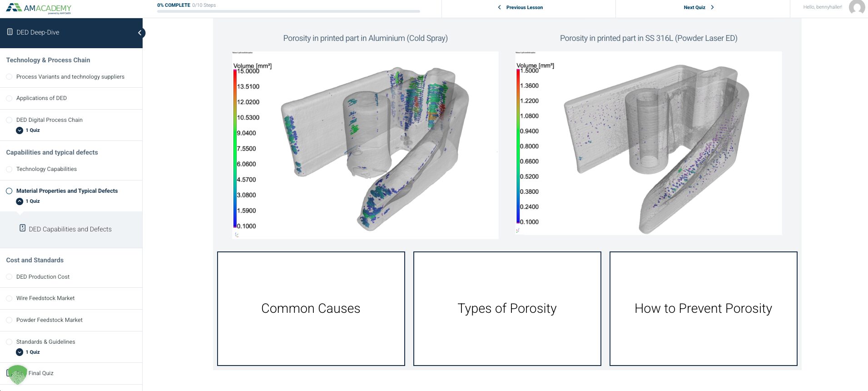Open the Final Quiz

41,373
